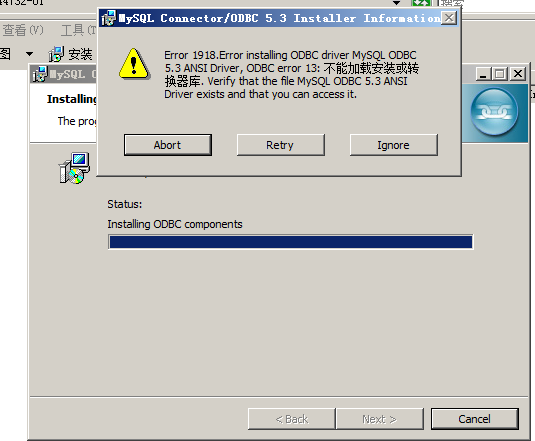Screen dimensions: 535x441
Task: Expand the view dropdown arrow beside 图
Action: [x=29, y=54]
